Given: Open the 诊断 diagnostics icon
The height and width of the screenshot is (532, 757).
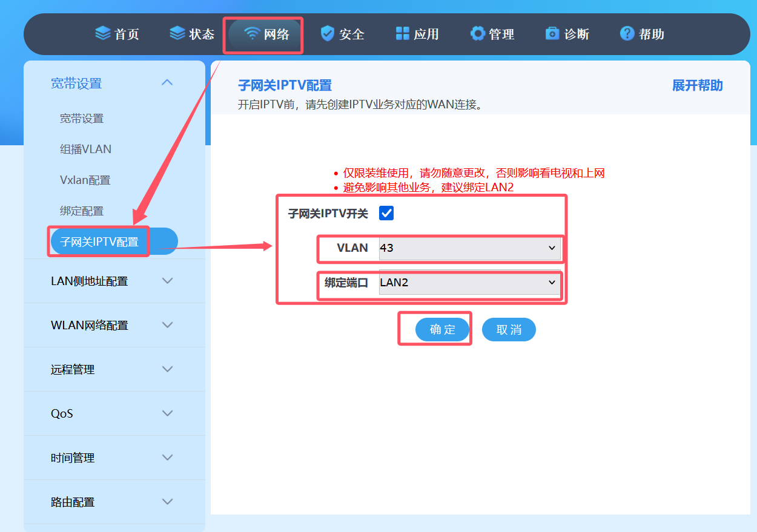Looking at the screenshot, I should click(552, 33).
